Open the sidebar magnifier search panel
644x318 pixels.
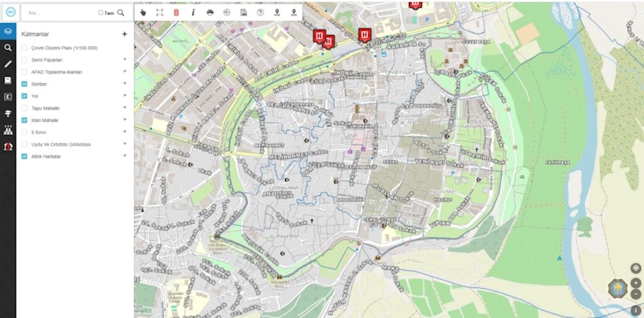pyautogui.click(x=8, y=48)
